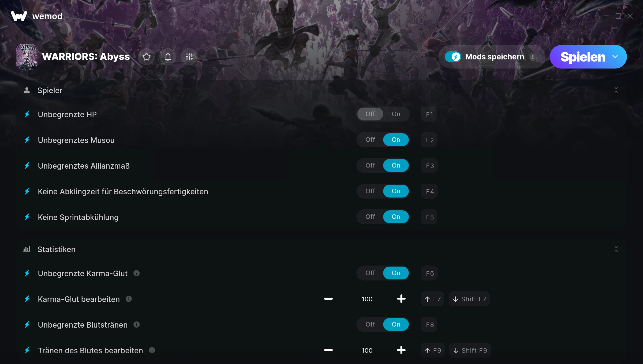Click the Spielen button
Screen dimensions: 643x364
pyautogui.click(x=583, y=57)
